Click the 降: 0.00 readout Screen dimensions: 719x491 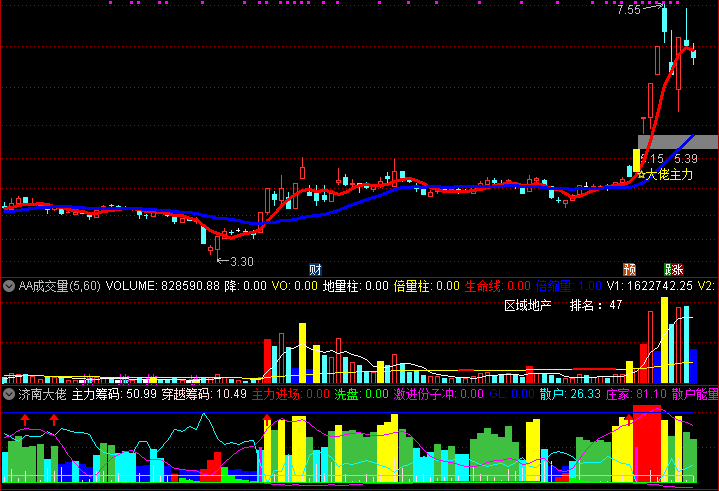245,286
